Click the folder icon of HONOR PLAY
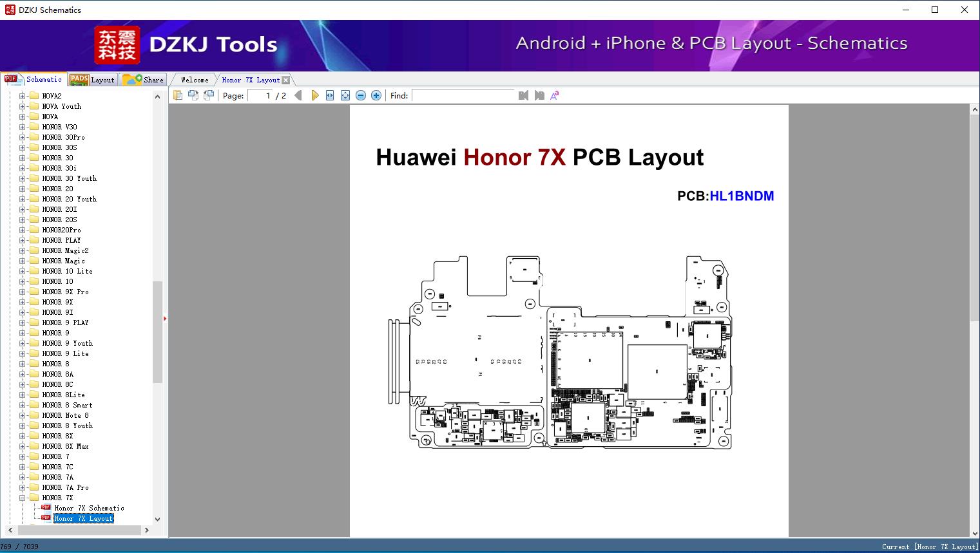Image resolution: width=980 pixels, height=553 pixels. click(34, 240)
